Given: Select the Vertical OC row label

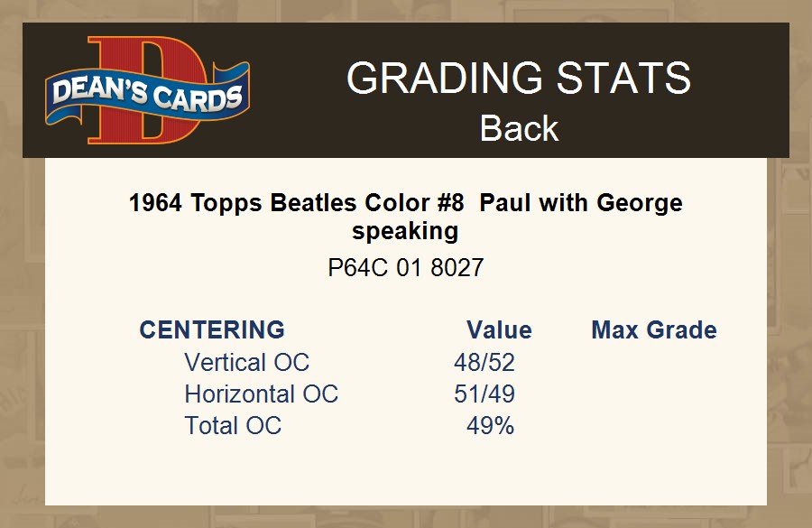Looking at the screenshot, I should (246, 363).
